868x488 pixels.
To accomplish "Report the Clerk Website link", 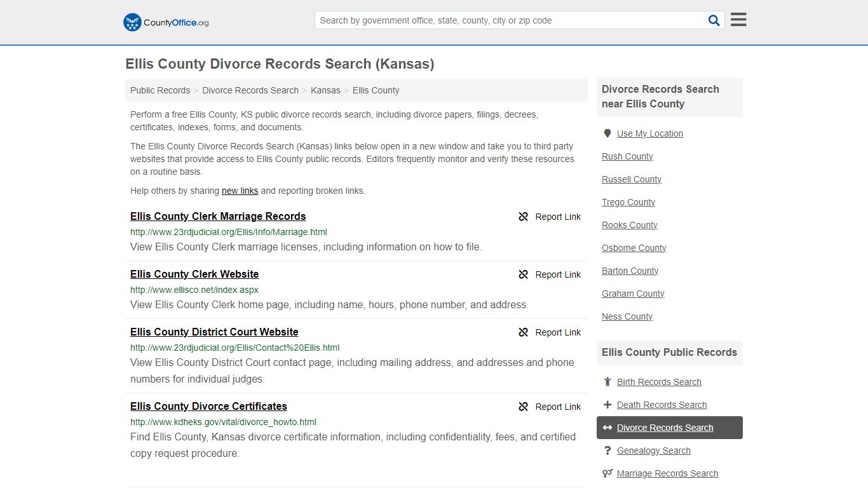I will pos(550,274).
